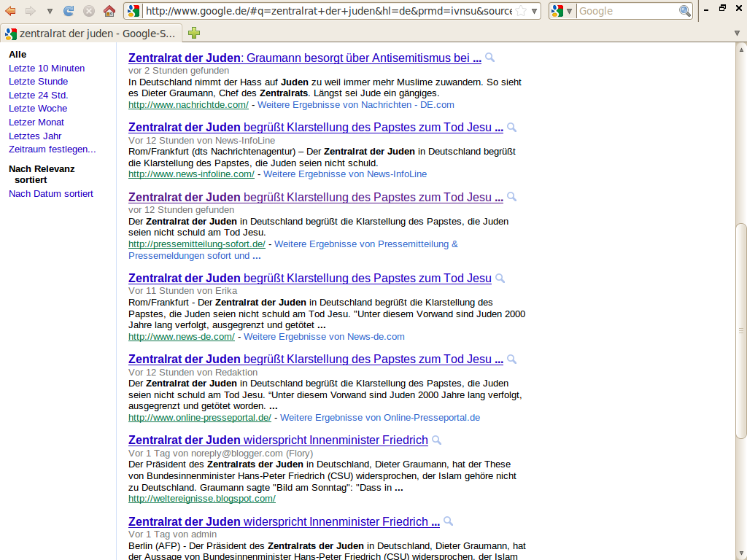Open the Graumann besorgt über Antisemitismus result

tap(305, 58)
